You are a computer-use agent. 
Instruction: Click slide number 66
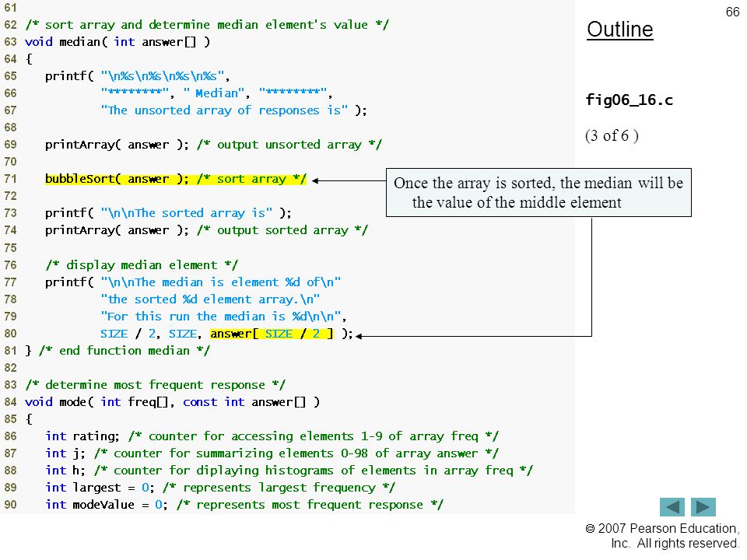tap(733, 12)
